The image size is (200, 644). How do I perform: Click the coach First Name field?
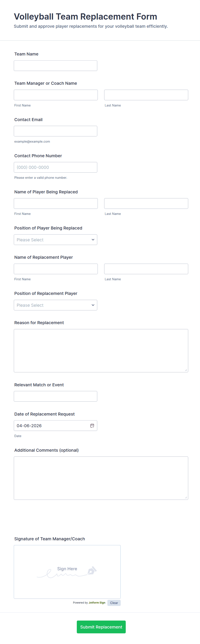point(55,95)
